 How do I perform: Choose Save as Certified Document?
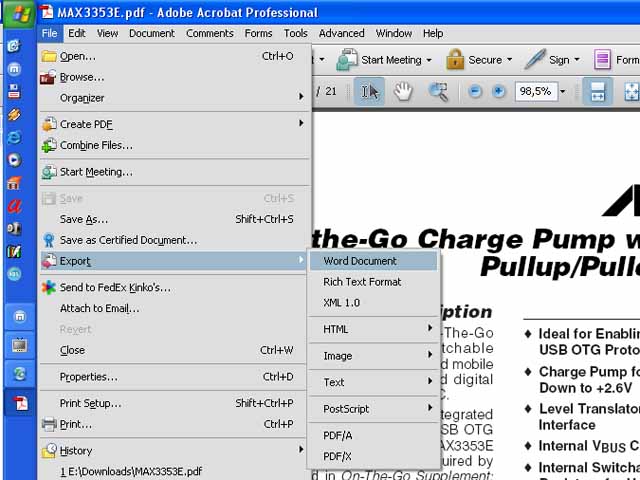[x=175, y=240]
